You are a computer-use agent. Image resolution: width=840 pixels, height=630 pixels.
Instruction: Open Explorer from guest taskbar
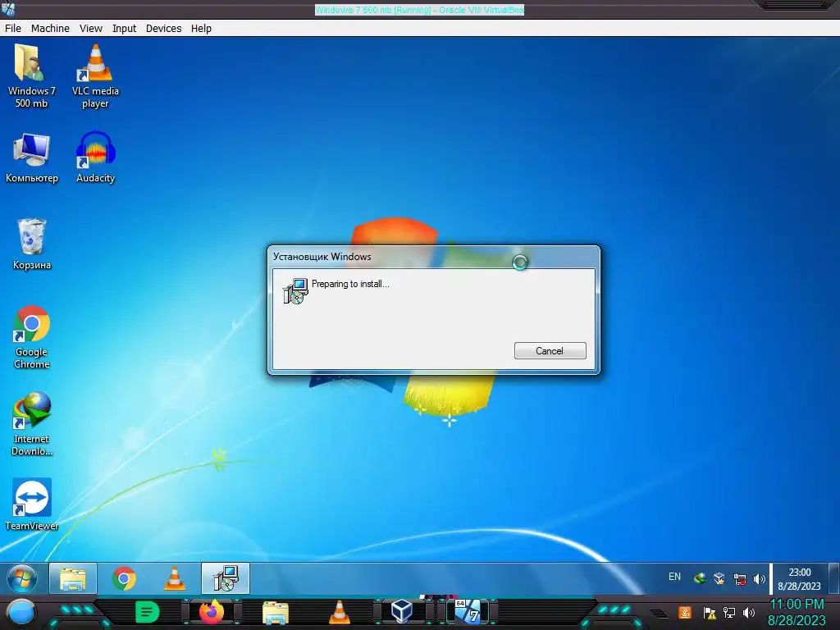[73, 578]
